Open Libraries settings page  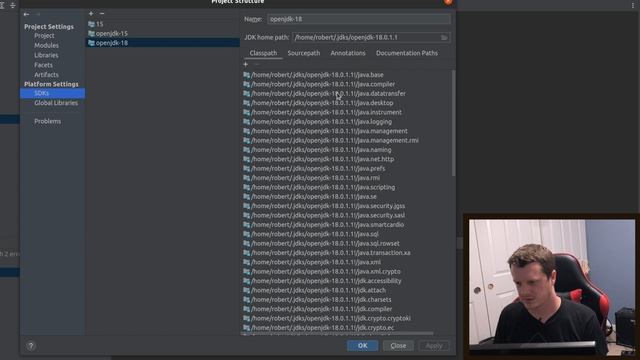pyautogui.click(x=46, y=55)
